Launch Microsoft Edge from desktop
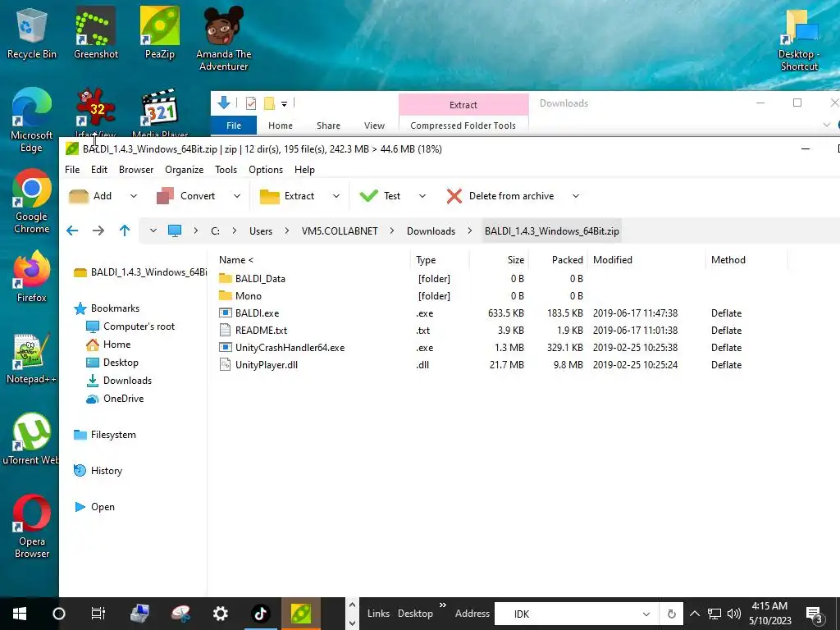Image resolution: width=840 pixels, height=630 pixels. [32, 121]
